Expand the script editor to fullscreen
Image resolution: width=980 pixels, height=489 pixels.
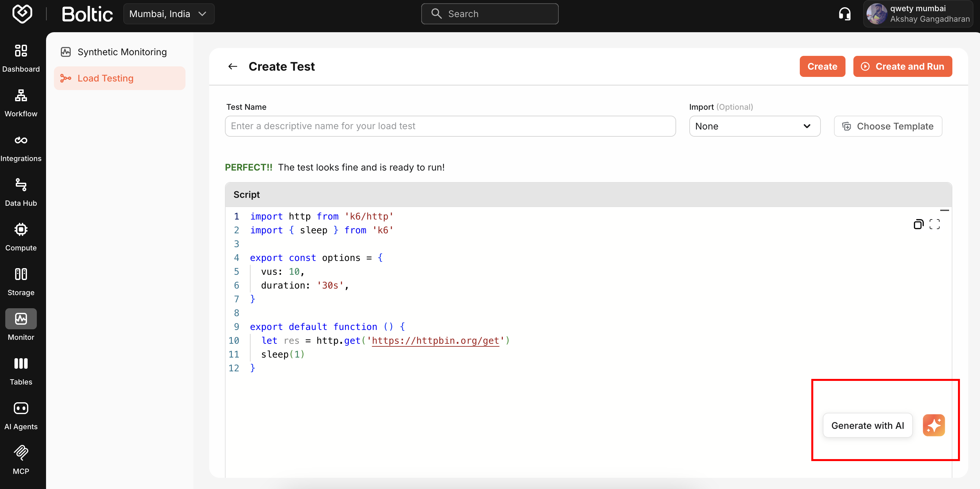pyautogui.click(x=935, y=224)
